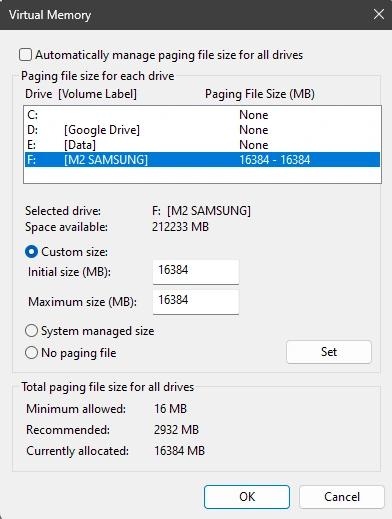This screenshot has height=519, width=392.
Task: Click the Minimum allowed 16 MB value
Action: 170,408
